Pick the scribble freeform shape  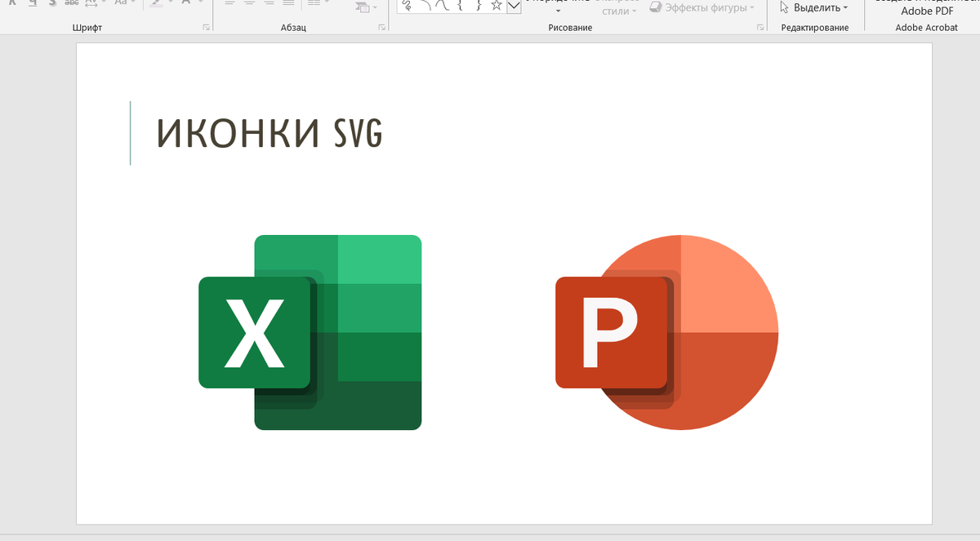pos(407,6)
